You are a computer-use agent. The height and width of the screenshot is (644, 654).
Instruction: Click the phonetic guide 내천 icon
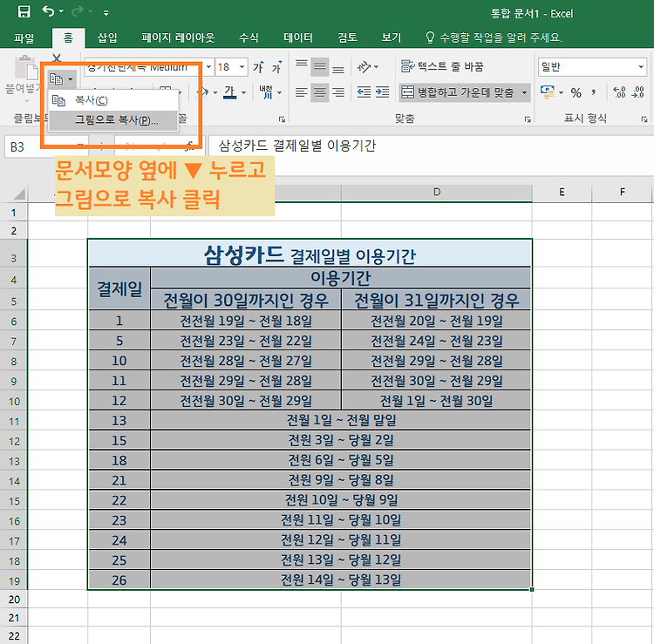coord(266,92)
